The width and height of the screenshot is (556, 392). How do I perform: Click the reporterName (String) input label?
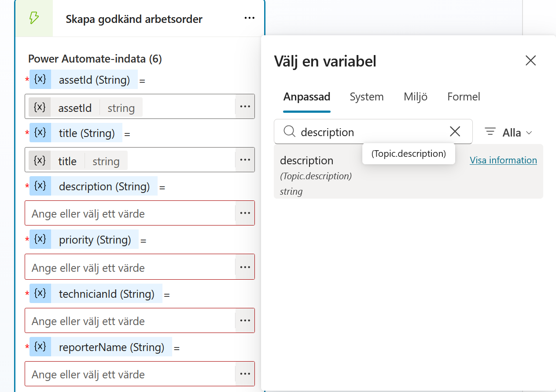pyautogui.click(x=111, y=347)
